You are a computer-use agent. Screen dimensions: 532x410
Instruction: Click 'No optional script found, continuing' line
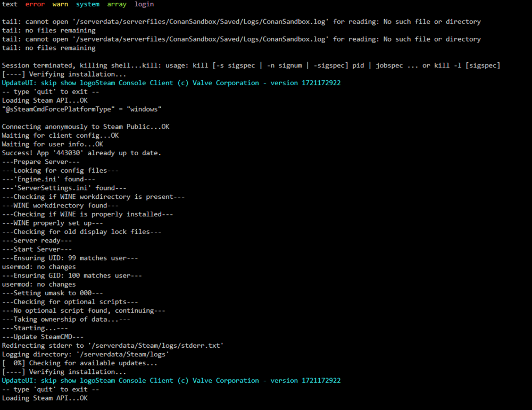(x=84, y=311)
